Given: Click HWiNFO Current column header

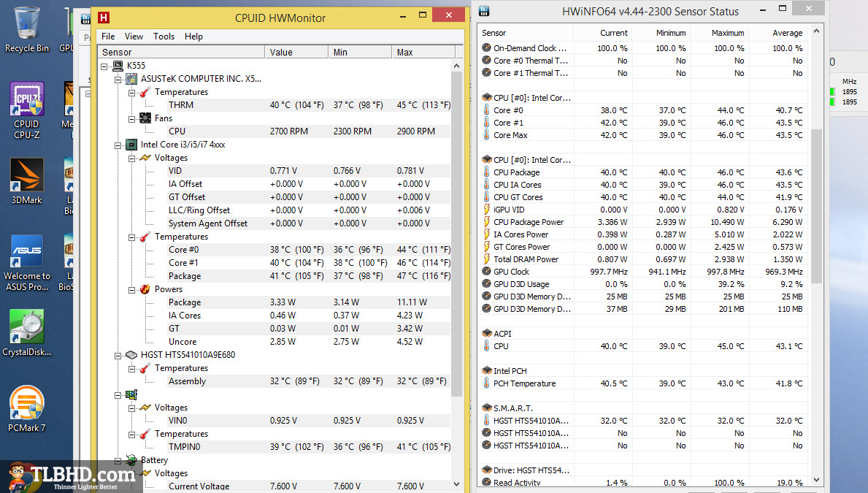Looking at the screenshot, I should point(602,34).
